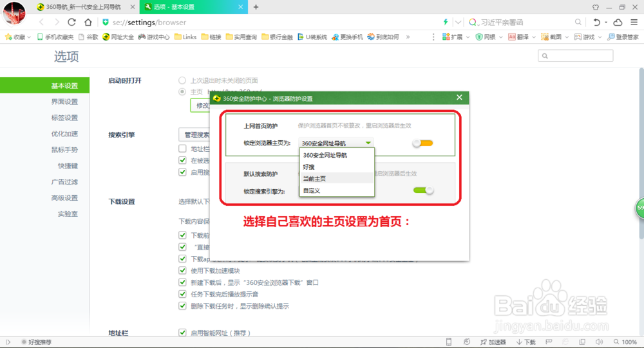Open 快捷键 in the sidebar
644x348 pixels.
(68, 166)
